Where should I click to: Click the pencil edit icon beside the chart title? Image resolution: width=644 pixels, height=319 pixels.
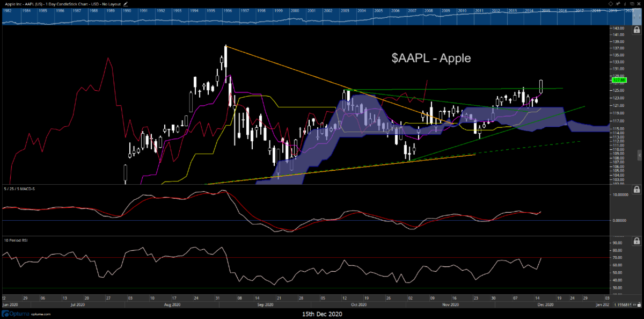[126, 4]
